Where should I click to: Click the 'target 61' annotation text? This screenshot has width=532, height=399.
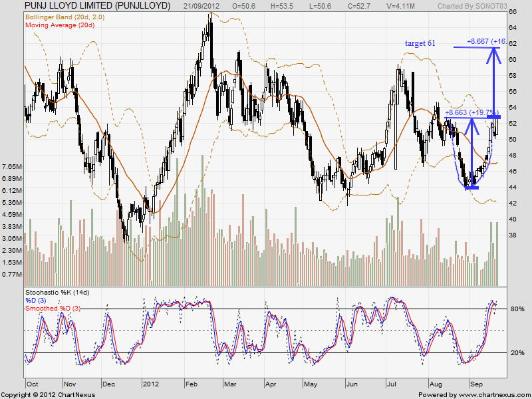pyautogui.click(x=420, y=43)
